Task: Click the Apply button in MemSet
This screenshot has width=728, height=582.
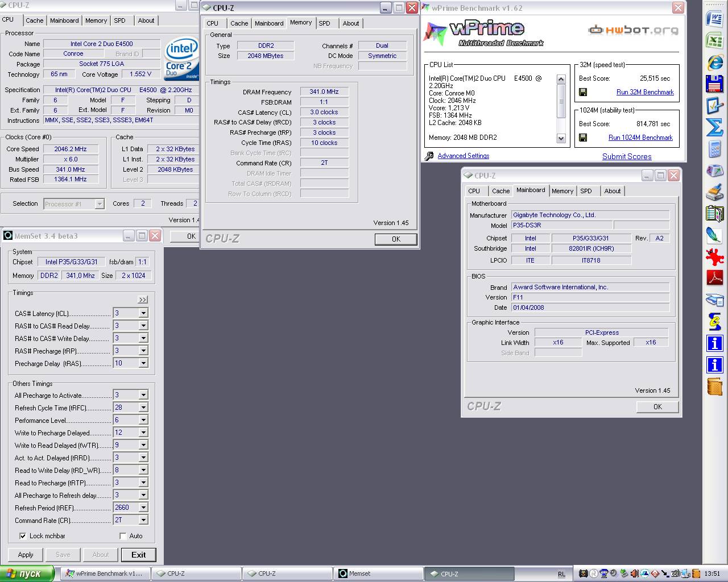Action: [x=26, y=555]
